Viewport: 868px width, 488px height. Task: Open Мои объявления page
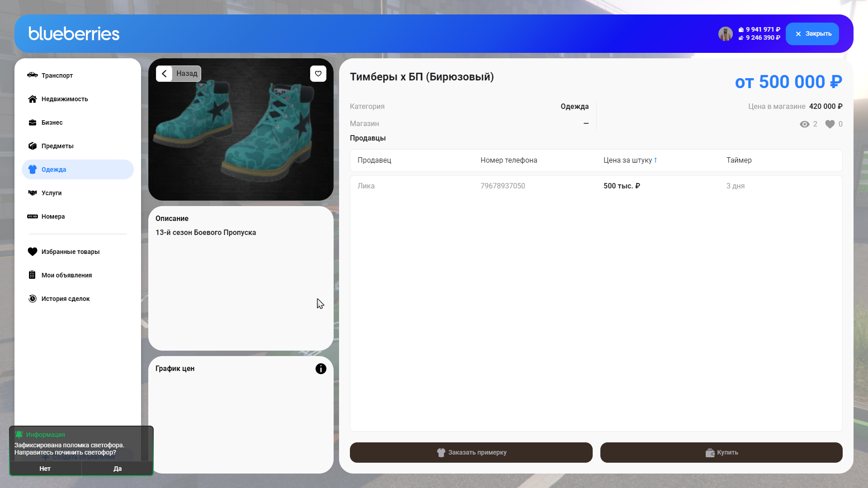point(78,275)
